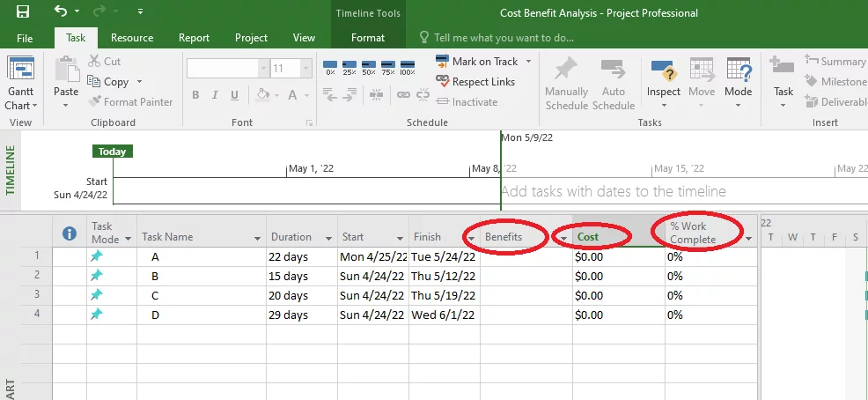
Task: Click the Tell me search field
Action: click(504, 38)
